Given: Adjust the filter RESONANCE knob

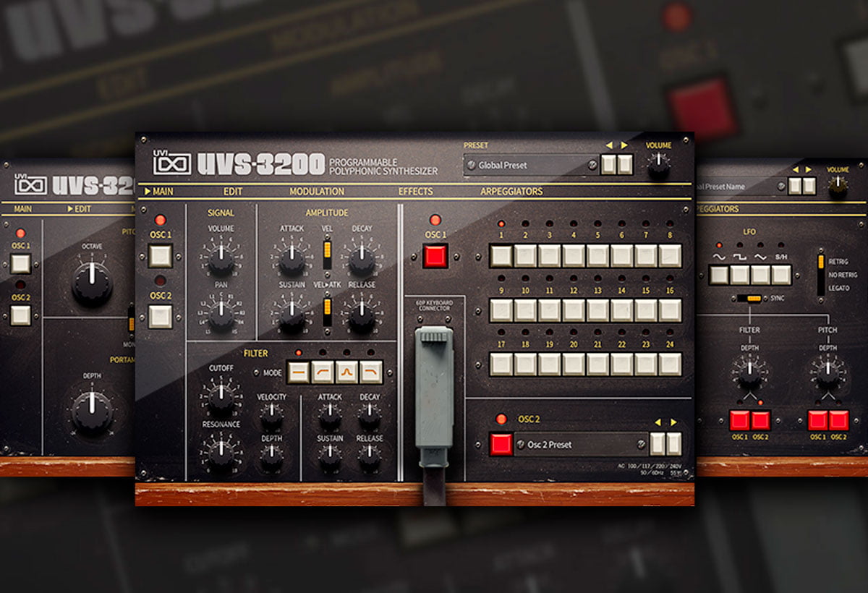Looking at the screenshot, I should point(221,454).
